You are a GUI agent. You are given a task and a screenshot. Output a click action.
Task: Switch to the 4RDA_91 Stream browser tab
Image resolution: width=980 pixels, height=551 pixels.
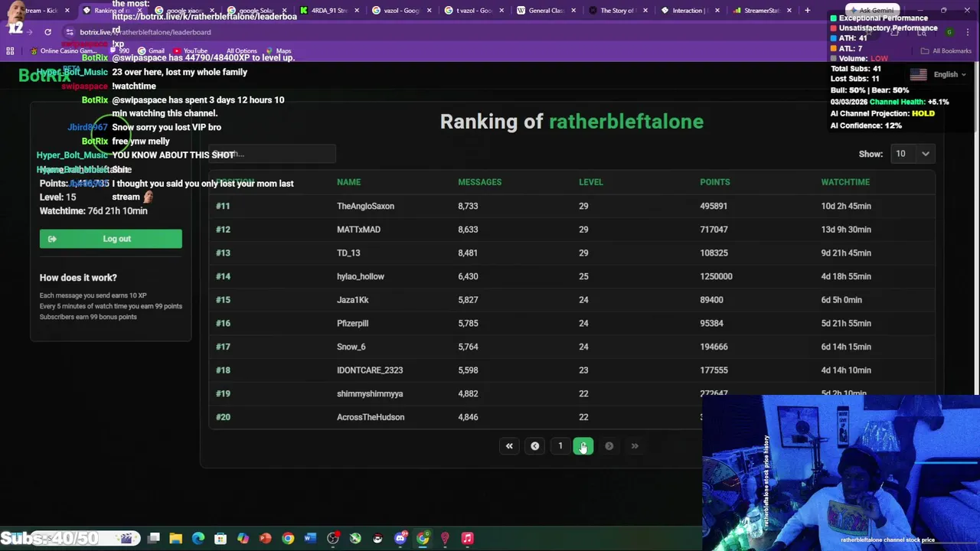click(x=329, y=11)
